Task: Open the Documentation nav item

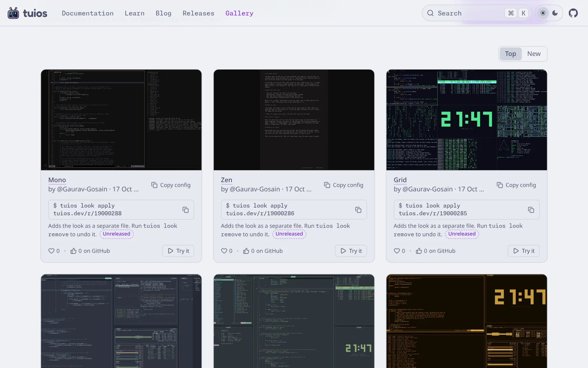Action: [88, 13]
